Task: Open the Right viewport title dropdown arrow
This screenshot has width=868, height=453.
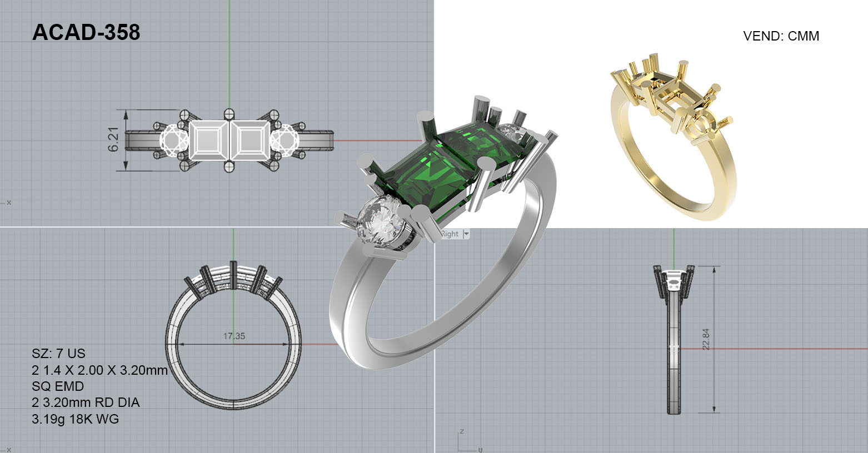Action: pos(466,234)
